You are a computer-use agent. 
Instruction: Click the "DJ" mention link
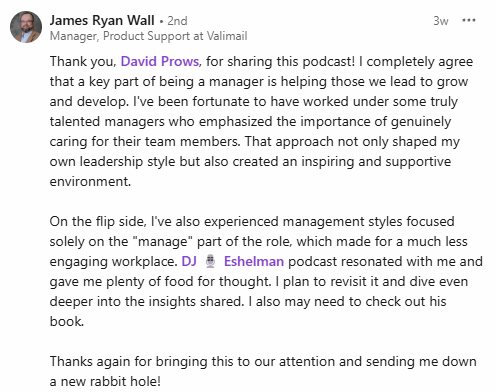(x=189, y=261)
